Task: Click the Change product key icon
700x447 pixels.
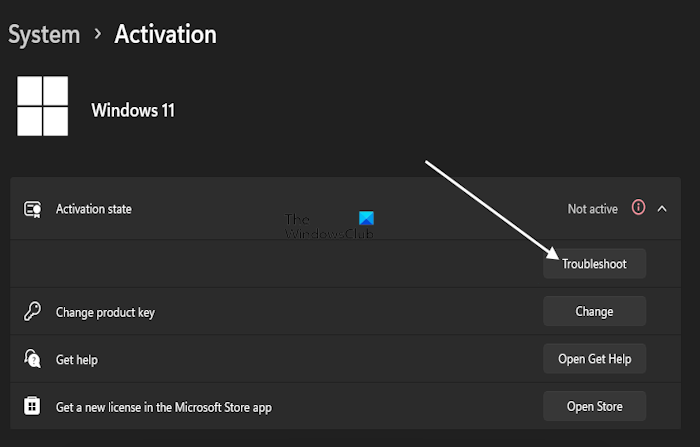Action: tap(32, 312)
